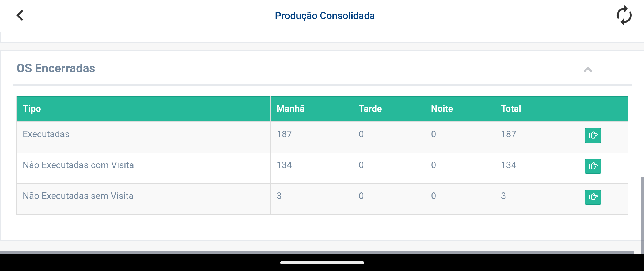The height and width of the screenshot is (271, 644).
Task: Select the Manhã column header
Action: [x=290, y=109]
